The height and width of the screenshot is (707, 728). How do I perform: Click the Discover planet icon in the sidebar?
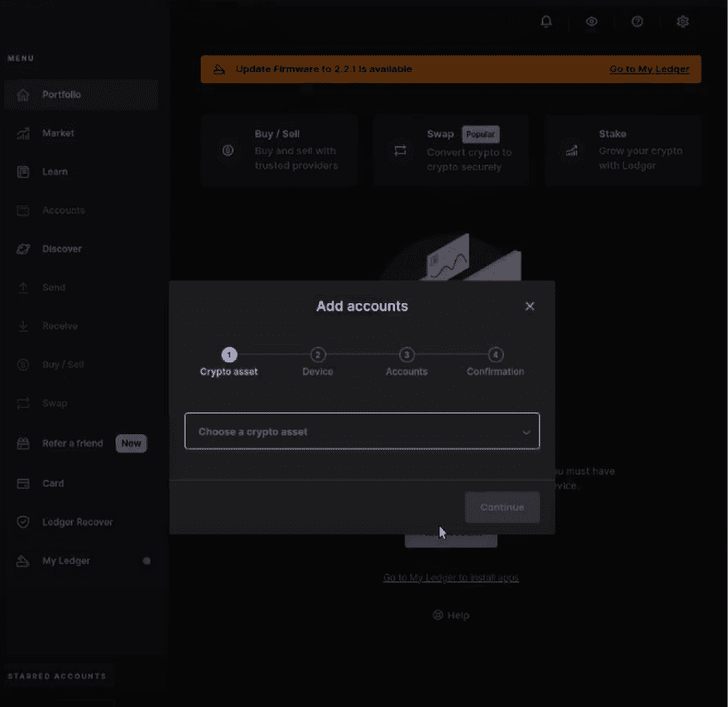(23, 250)
